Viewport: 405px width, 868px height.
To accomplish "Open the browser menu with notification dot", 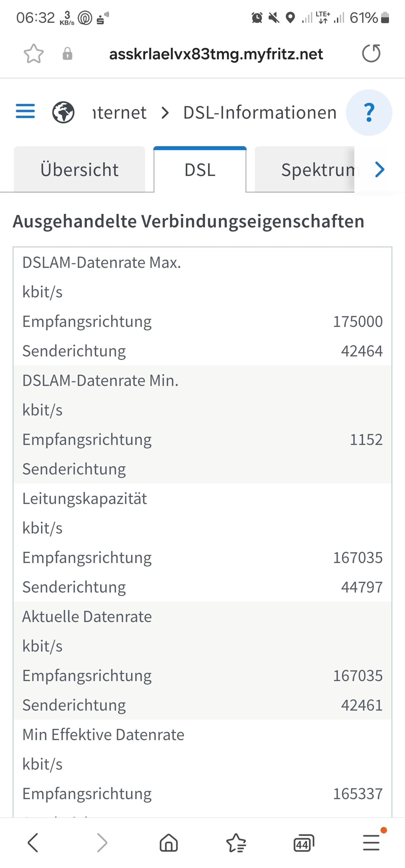I will pyautogui.click(x=371, y=843).
